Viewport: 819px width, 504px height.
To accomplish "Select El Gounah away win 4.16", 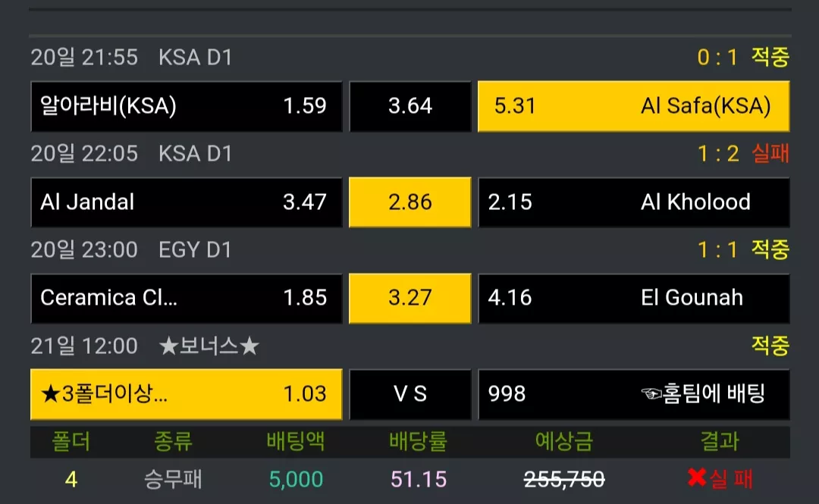I will point(633,298).
